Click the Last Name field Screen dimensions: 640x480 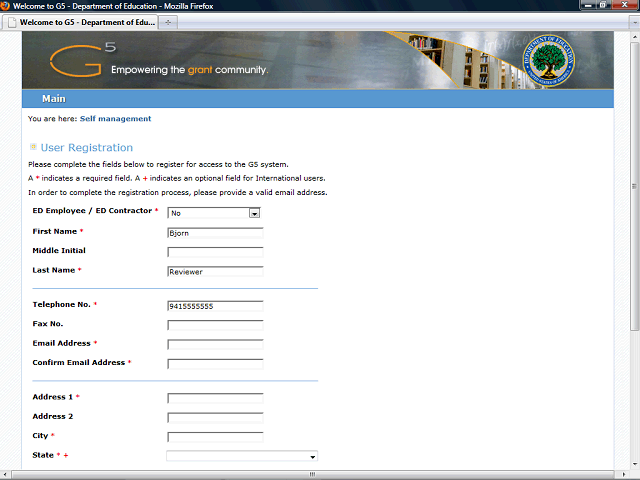[215, 272]
